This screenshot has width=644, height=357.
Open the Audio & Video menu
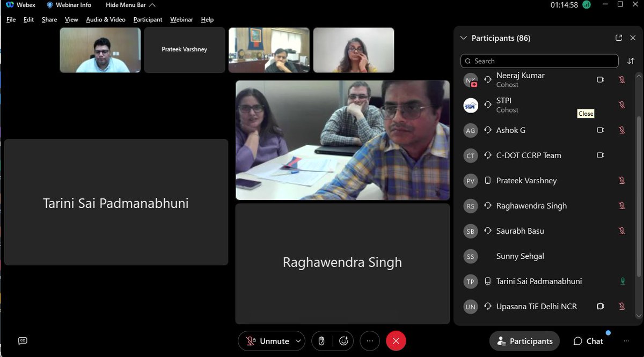[106, 19]
